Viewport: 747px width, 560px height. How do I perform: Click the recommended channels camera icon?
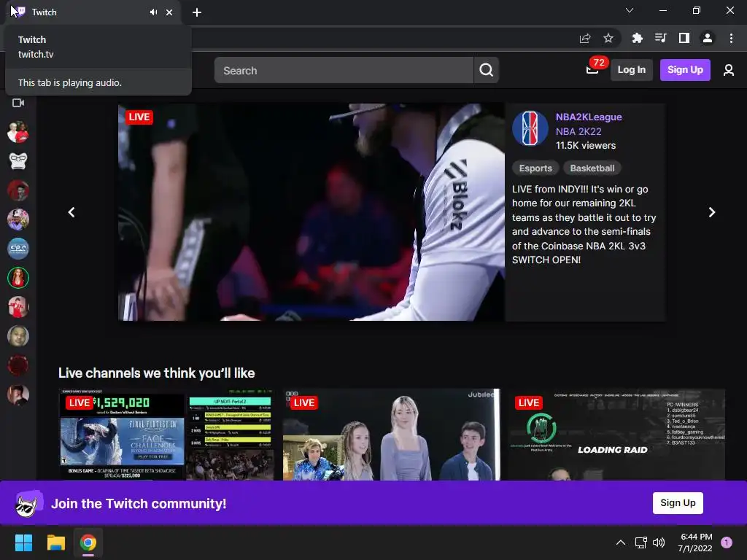click(18, 103)
